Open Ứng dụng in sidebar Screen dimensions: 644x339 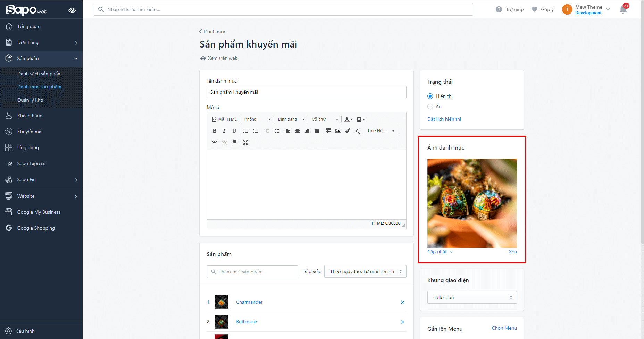pos(41,147)
